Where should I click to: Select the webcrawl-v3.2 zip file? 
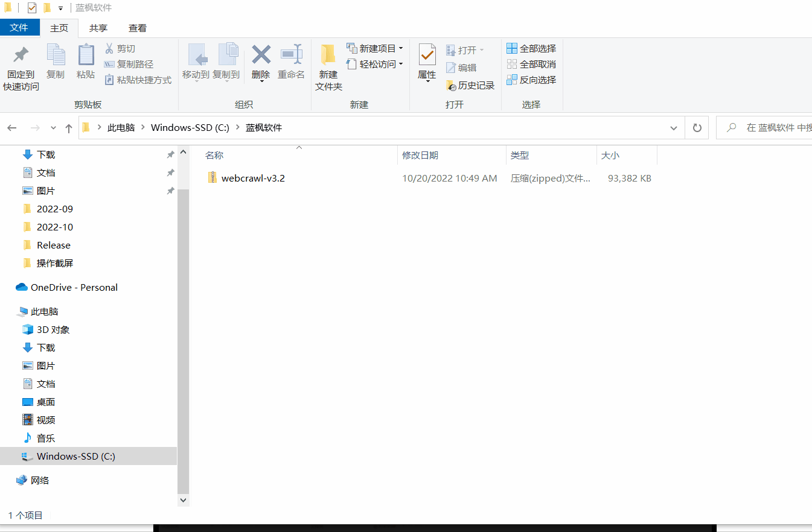(252, 179)
